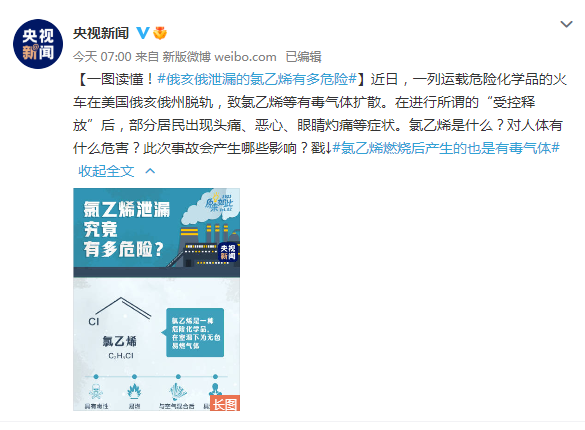The height and width of the screenshot is (430, 585).
Task: Click the flame flammable icon in infographic
Action: [134, 391]
